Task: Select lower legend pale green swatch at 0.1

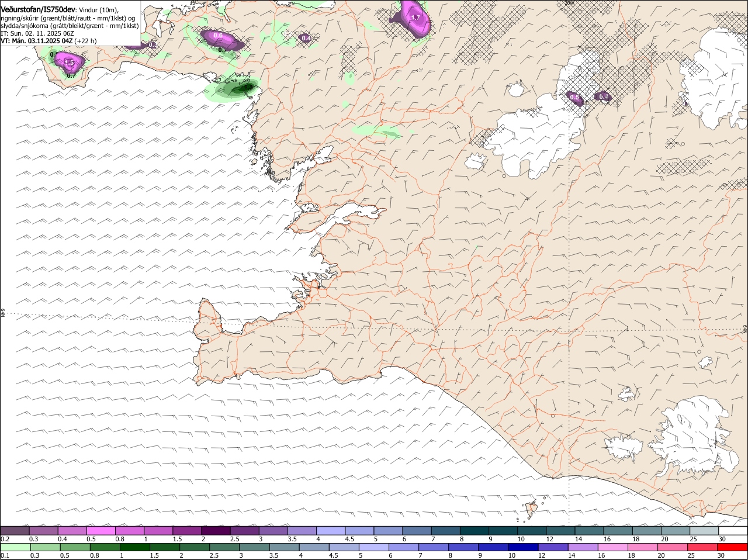Action: click(15, 547)
